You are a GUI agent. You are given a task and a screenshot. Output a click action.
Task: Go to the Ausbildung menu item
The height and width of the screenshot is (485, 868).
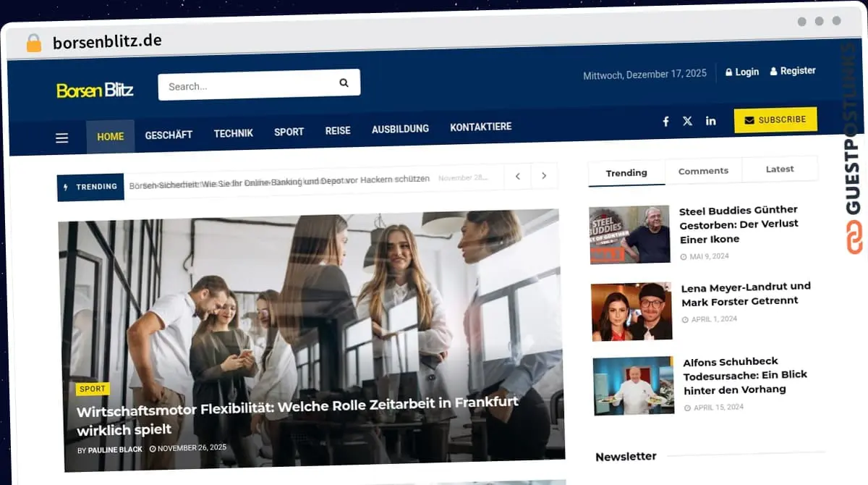(x=400, y=129)
